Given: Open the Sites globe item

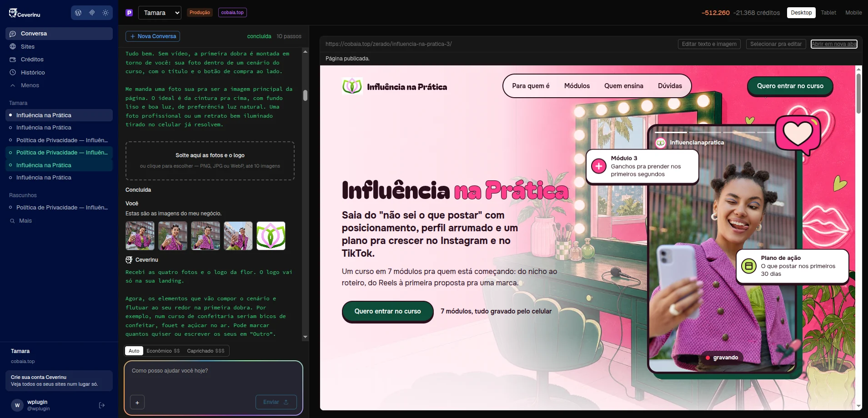Looking at the screenshot, I should (x=59, y=46).
